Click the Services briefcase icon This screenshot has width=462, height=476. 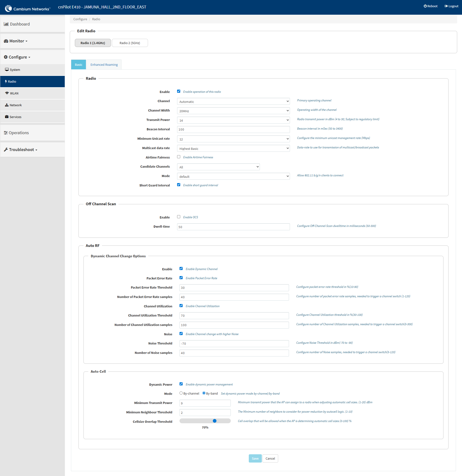pyautogui.click(x=6, y=117)
